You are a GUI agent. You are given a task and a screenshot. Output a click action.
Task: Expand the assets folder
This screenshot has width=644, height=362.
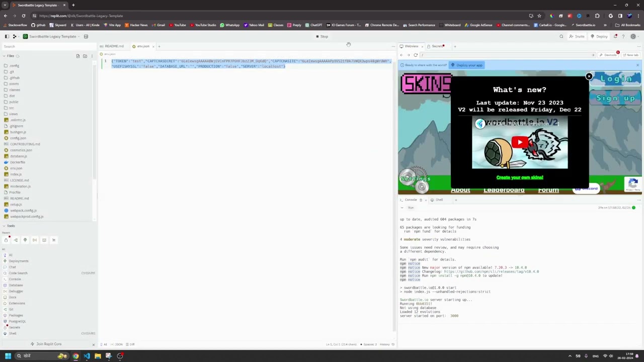click(x=12, y=84)
